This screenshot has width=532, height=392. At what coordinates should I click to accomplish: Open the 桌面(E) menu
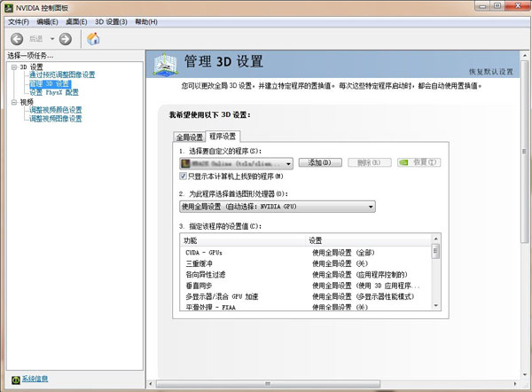point(76,22)
